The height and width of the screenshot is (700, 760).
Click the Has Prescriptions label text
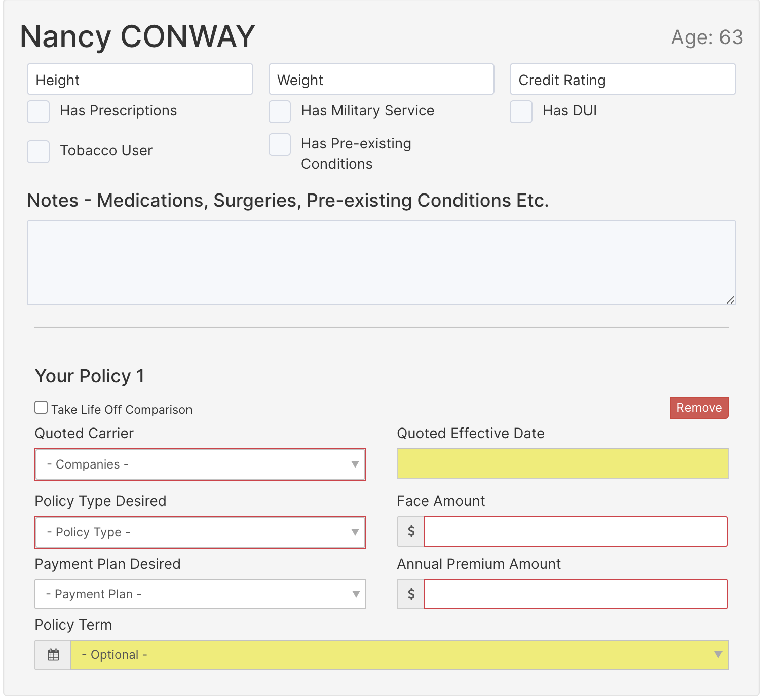(x=119, y=111)
